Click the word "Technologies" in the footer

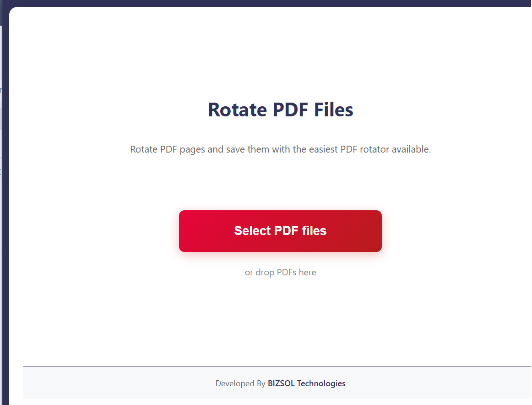321,383
